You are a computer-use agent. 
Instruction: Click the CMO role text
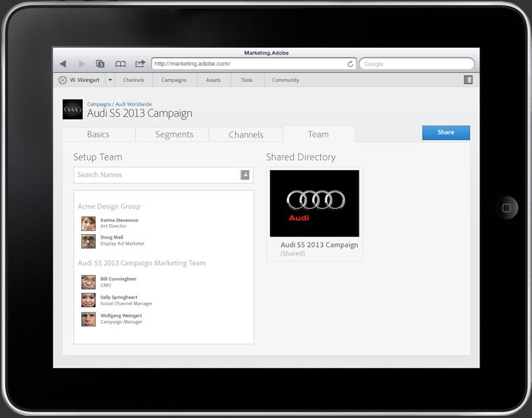106,285
